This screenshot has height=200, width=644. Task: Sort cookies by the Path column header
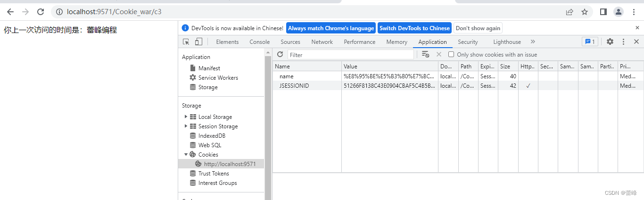pos(468,67)
